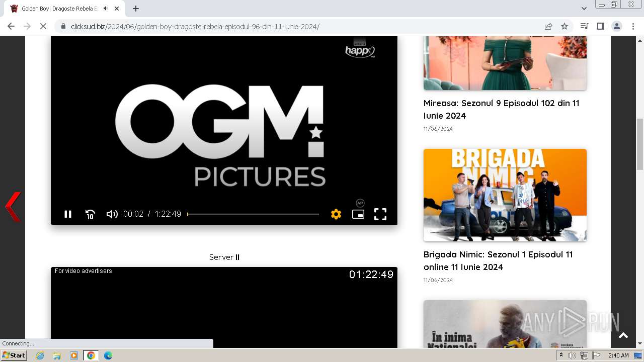The width and height of the screenshot is (644, 362).
Task: Open system volume tray icon
Action: (572, 355)
